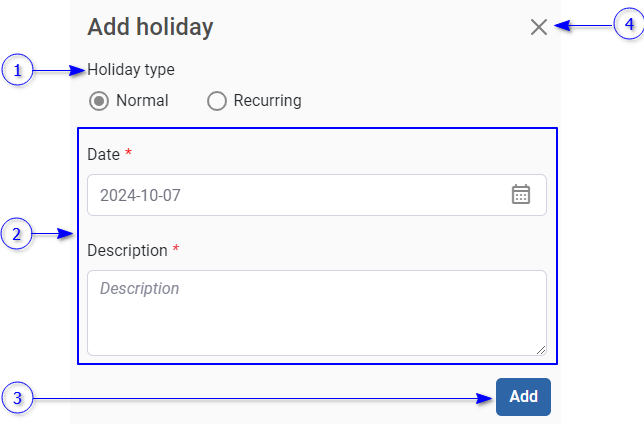Click the Normal option text label
Image resolution: width=644 pixels, height=424 pixels.
point(142,101)
